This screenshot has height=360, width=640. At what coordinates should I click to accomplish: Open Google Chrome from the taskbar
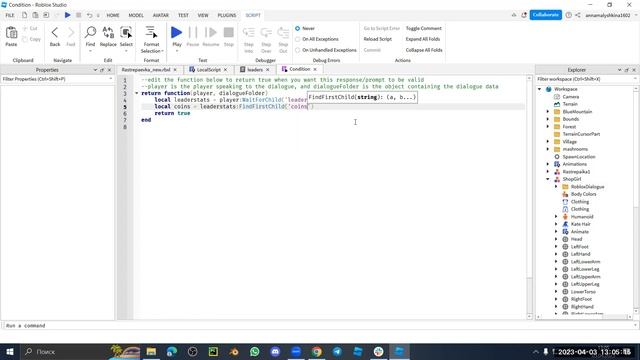coord(317,351)
